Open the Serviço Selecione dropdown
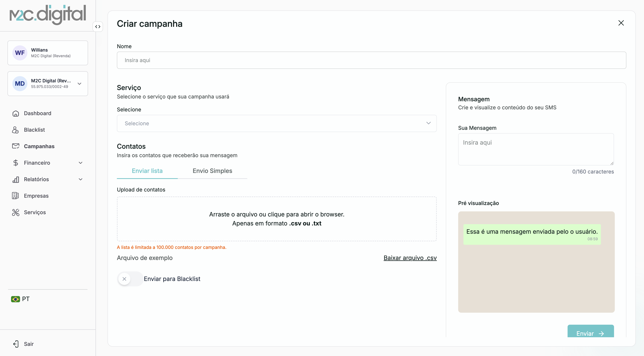644x356 pixels. (276, 123)
